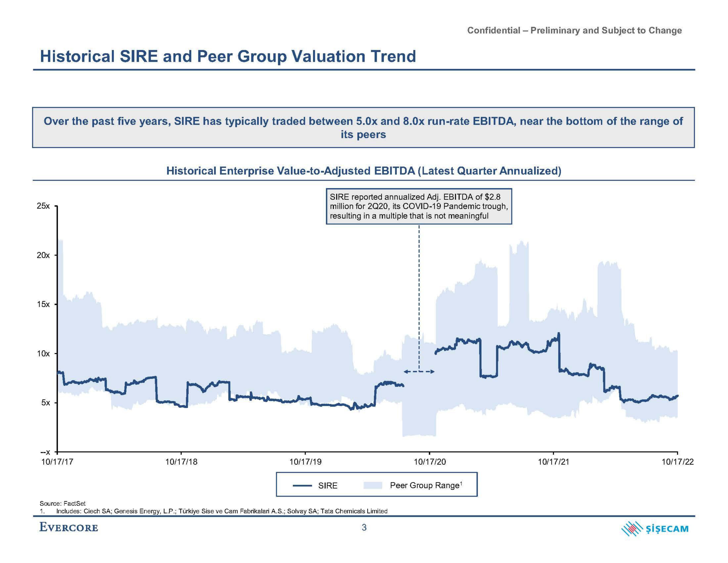This screenshot has width=728, height=563.
Task: Click the 5x y-axis label
Action: pos(45,403)
